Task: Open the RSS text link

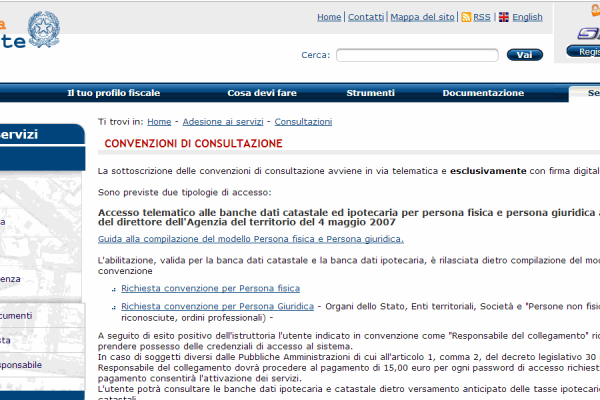Action: [481, 17]
